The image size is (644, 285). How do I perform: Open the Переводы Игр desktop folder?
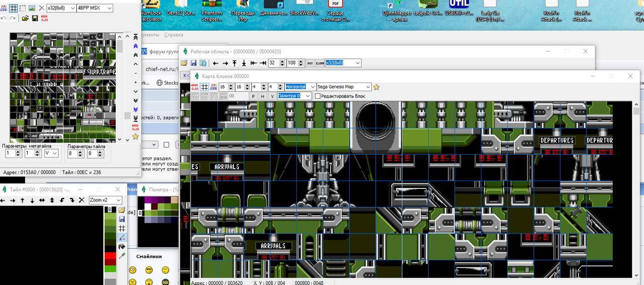click(243, 11)
